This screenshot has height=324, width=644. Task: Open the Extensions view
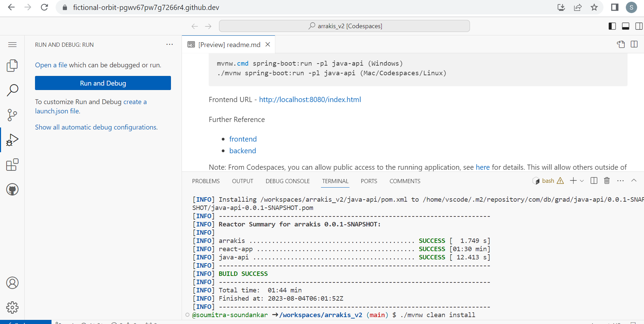tap(12, 165)
